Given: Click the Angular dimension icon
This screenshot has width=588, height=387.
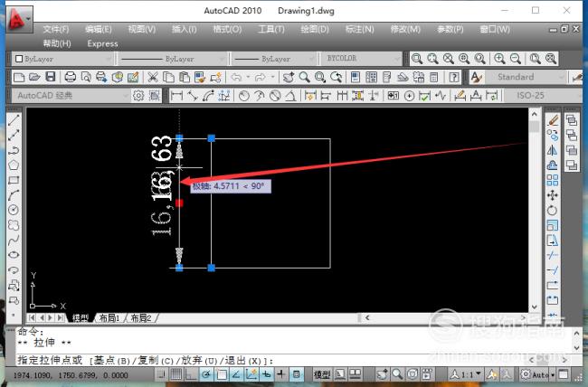Looking at the screenshot, I should point(290,96).
